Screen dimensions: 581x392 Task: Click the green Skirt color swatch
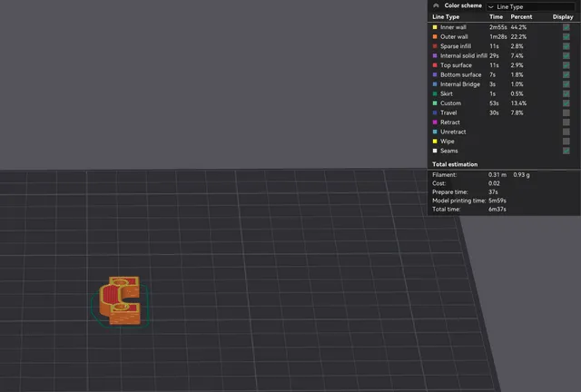(435, 93)
